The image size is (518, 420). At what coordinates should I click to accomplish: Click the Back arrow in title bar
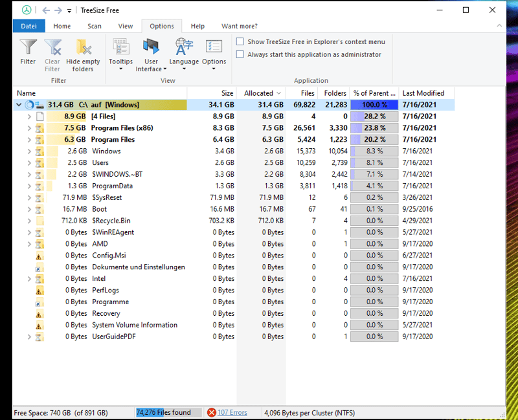[x=46, y=10]
